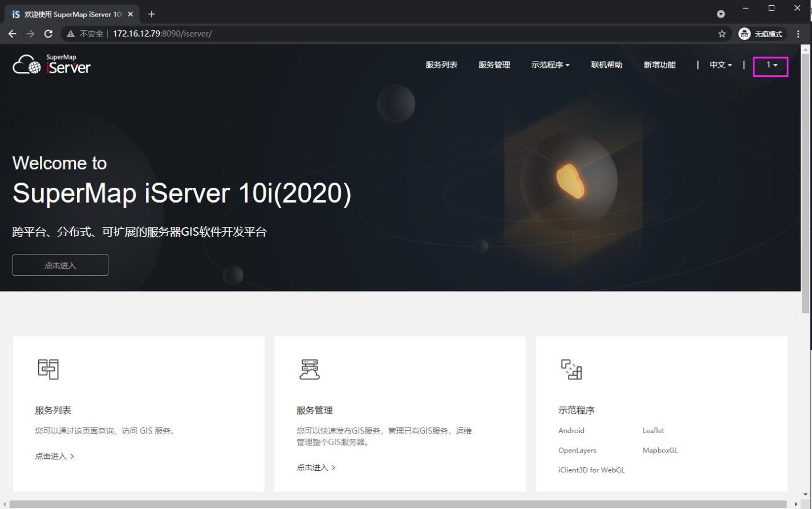Open the OpenLayers sample link
The image size is (812, 509).
point(577,450)
